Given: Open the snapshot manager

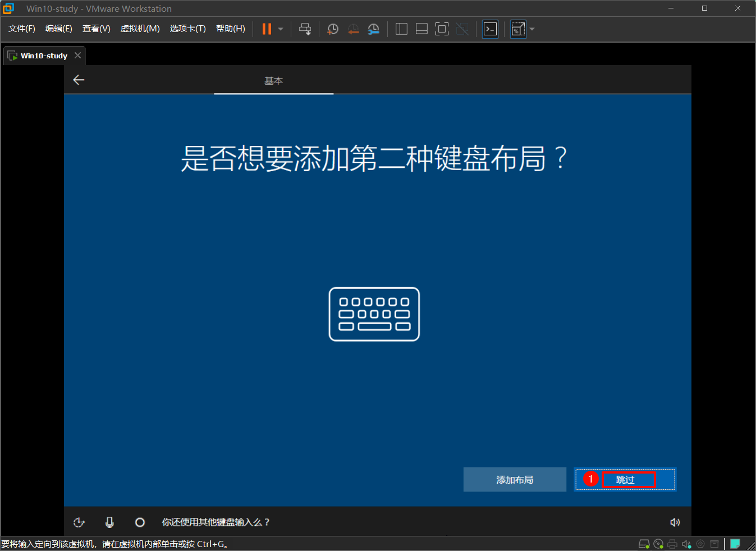Looking at the screenshot, I should point(374,29).
